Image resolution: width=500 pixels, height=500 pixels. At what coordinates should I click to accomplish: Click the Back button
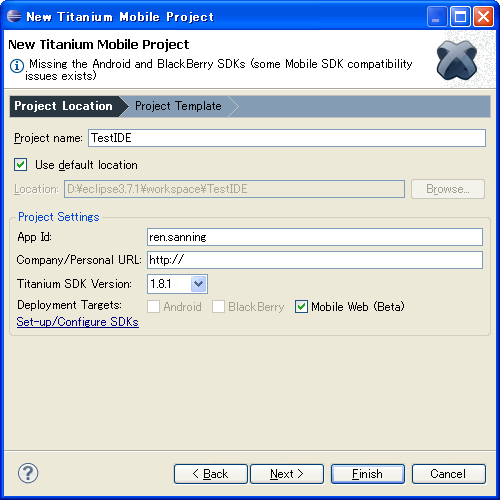(x=211, y=474)
